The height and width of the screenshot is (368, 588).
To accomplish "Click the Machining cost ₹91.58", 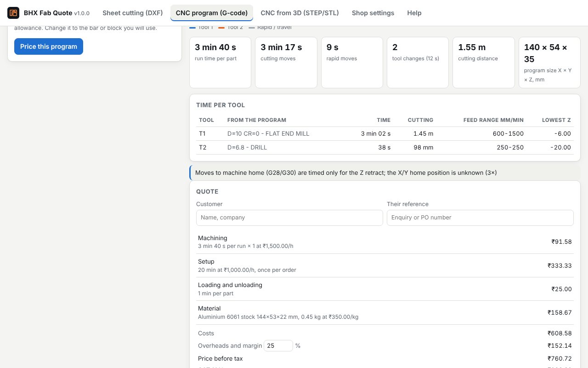I will click(x=562, y=242).
